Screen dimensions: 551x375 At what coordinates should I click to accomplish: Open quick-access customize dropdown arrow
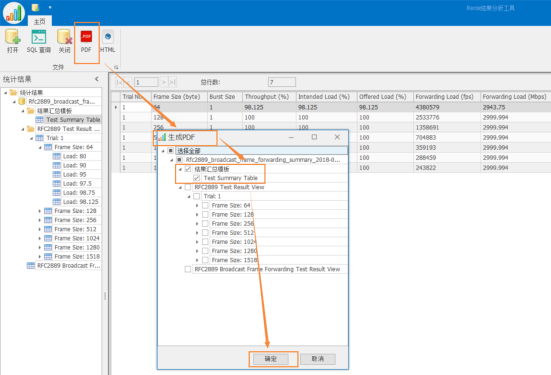pyautogui.click(x=50, y=7)
